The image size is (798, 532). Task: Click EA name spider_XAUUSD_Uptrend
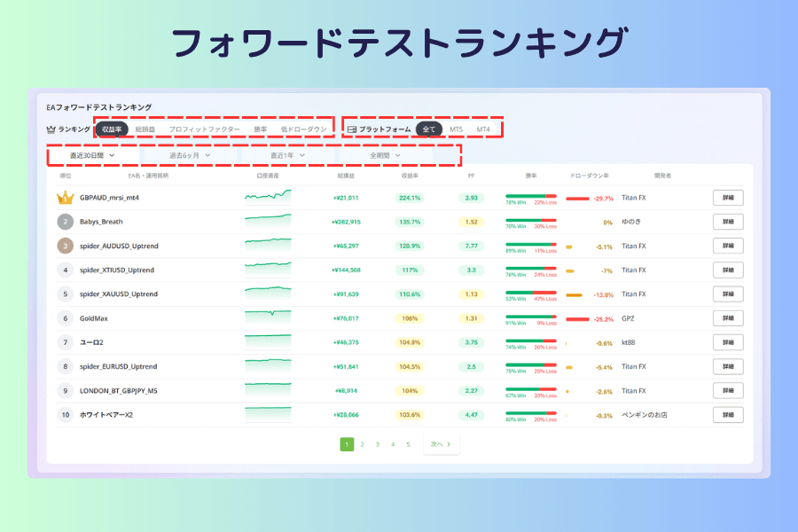[x=119, y=293]
